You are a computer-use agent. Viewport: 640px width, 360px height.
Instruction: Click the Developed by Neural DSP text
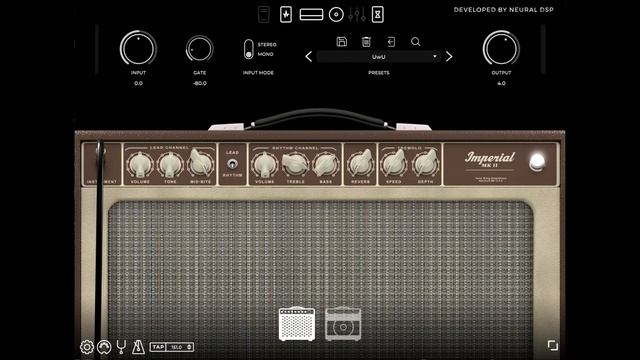click(x=504, y=10)
